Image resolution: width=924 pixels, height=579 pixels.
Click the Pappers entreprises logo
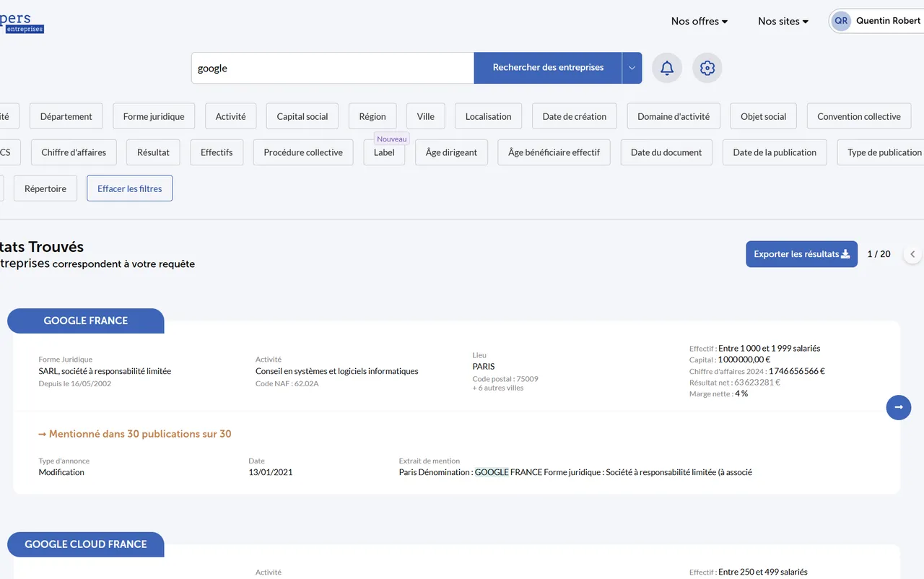[22, 22]
